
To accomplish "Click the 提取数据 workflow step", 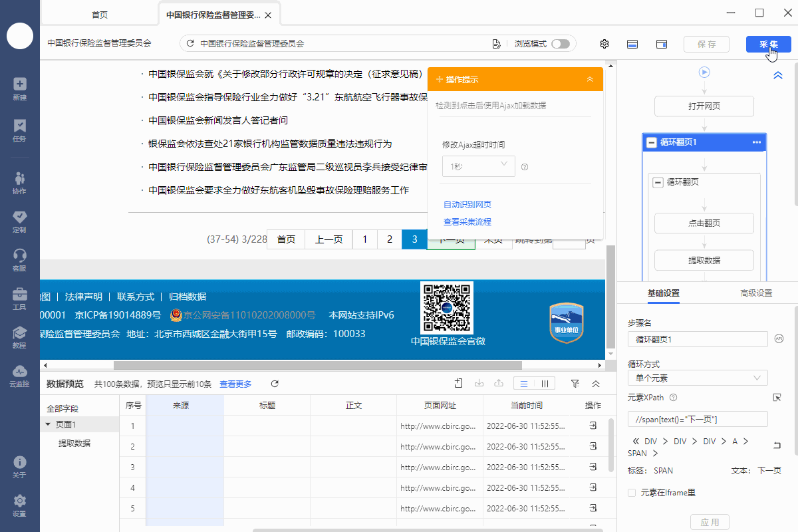I will pos(704,260).
